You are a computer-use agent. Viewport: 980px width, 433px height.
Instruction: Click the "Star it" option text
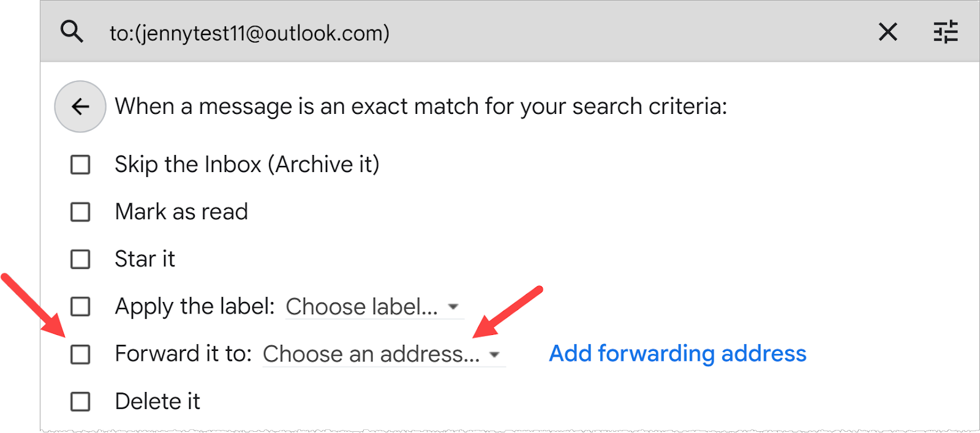click(145, 259)
